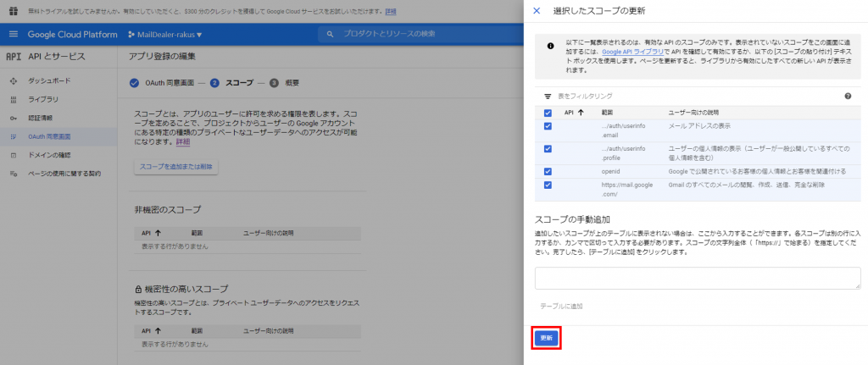Open the ライブラリ sidebar item
The height and width of the screenshot is (365, 868).
click(x=43, y=100)
